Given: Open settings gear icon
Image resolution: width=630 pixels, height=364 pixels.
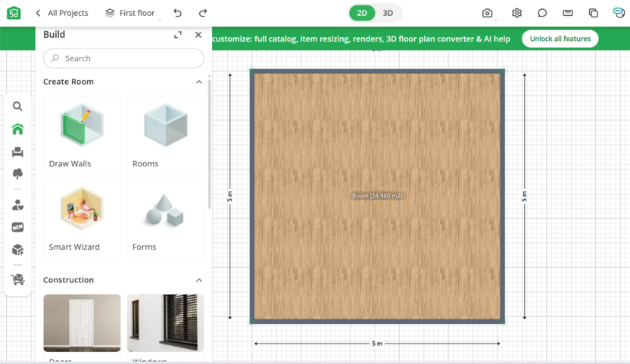Looking at the screenshot, I should click(x=516, y=13).
